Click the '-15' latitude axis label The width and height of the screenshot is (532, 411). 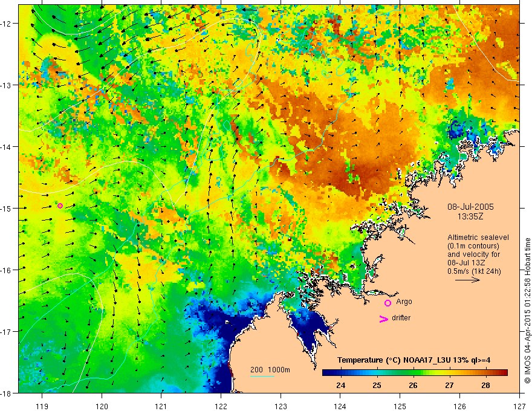tap(7, 208)
